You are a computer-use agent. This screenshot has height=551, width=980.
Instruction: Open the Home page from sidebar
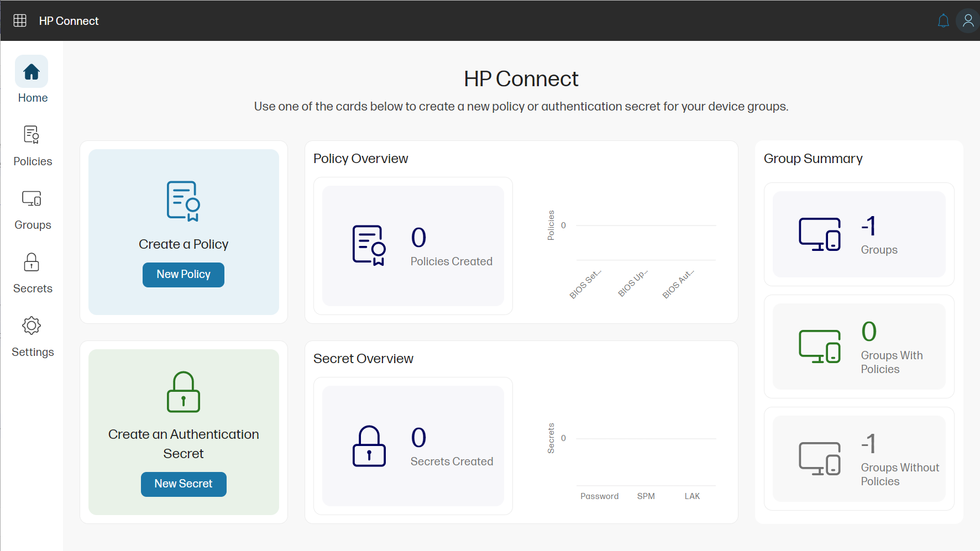click(32, 79)
